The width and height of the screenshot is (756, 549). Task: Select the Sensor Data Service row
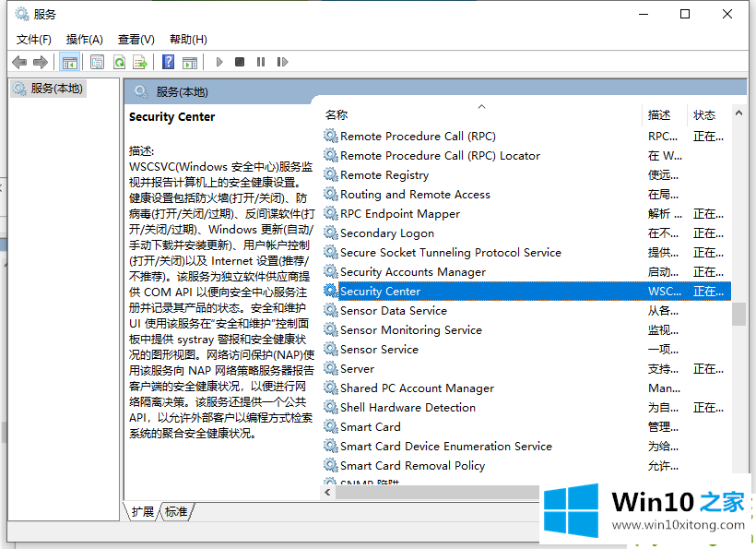pyautogui.click(x=526, y=311)
